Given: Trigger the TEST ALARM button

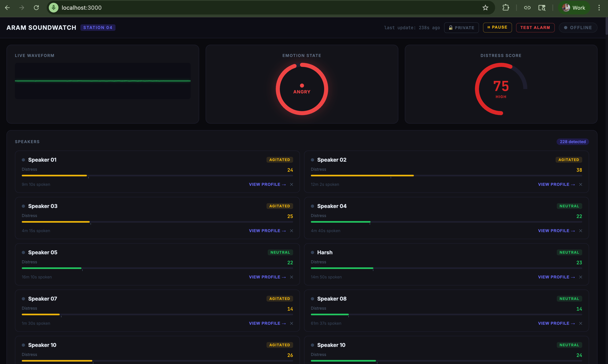Looking at the screenshot, I should coord(535,28).
